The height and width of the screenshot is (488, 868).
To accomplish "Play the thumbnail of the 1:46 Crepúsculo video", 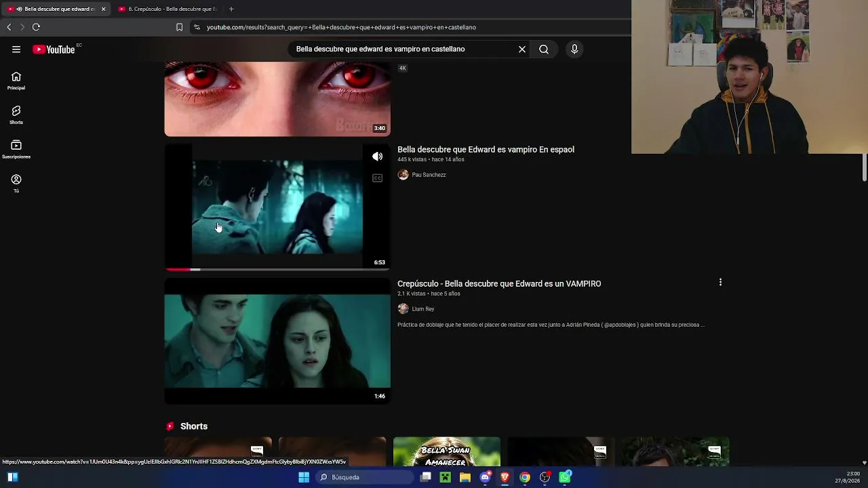I will coord(277,341).
